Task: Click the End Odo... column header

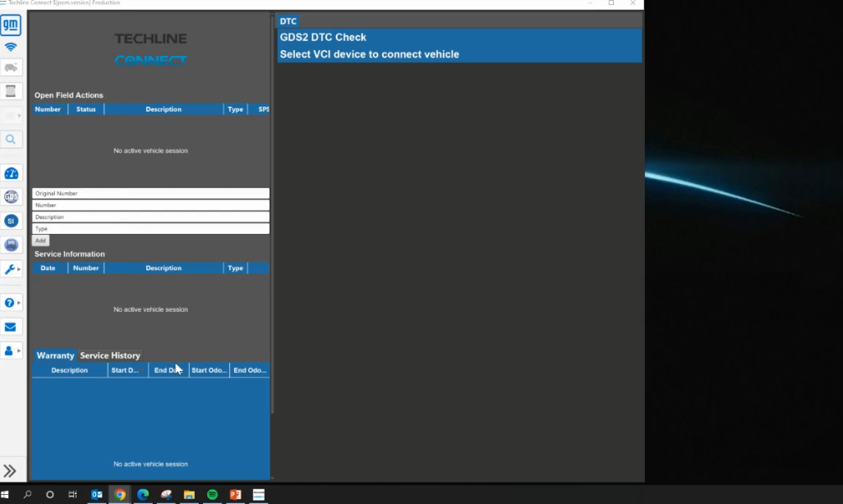Action: [250, 370]
